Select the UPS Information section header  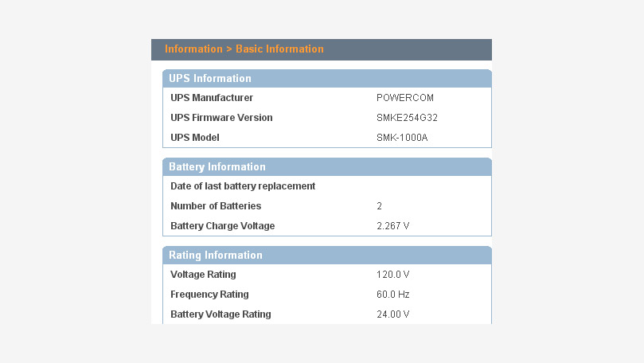coord(327,79)
